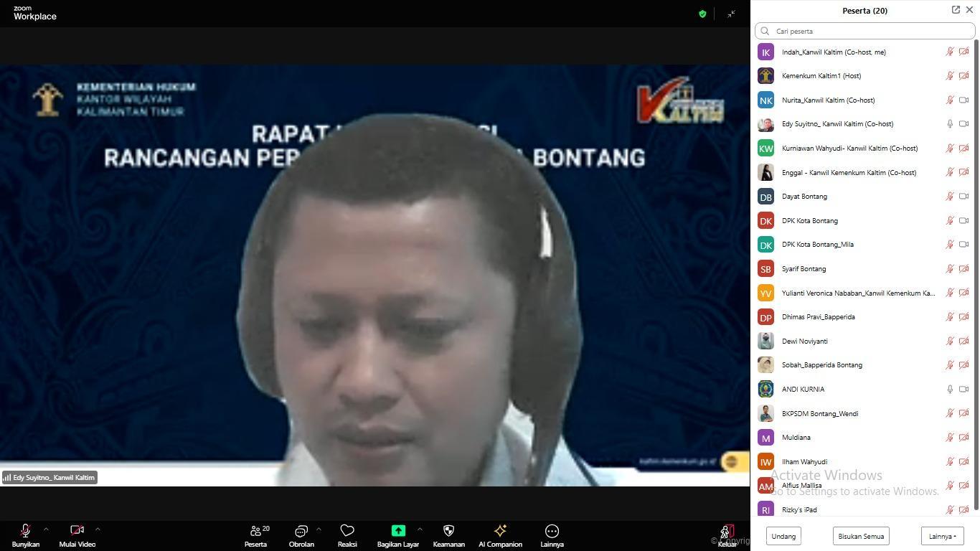Expand audio options arrow beside Bunyikan
This screenshot has width=980, height=551.
tap(46, 529)
